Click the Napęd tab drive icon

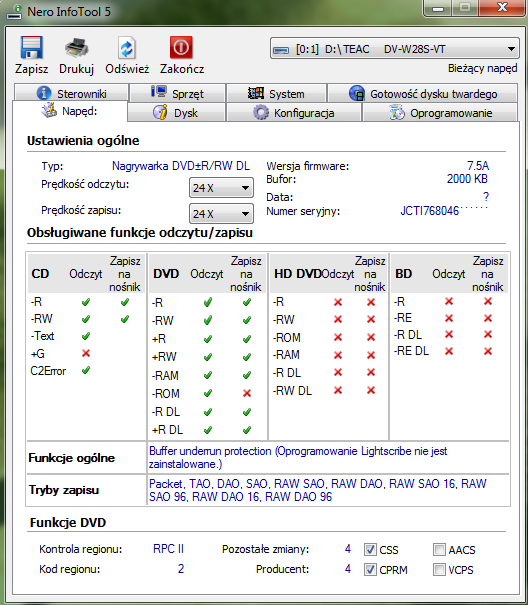[49, 110]
